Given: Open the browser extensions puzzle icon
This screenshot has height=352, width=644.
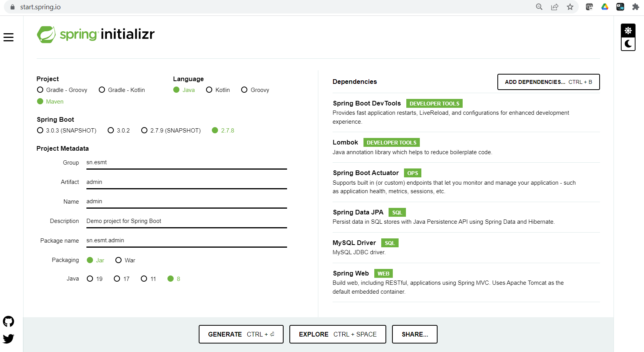Looking at the screenshot, I should 636,7.
